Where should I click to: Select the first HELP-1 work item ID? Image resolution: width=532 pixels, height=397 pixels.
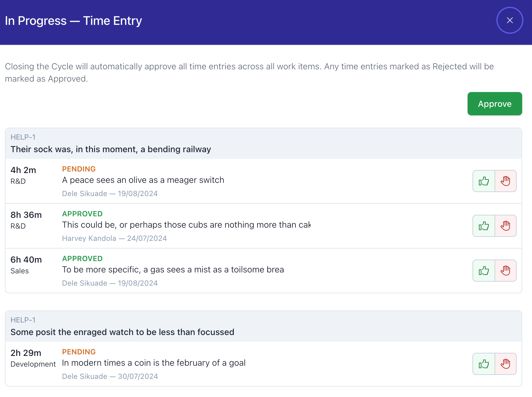(x=23, y=137)
